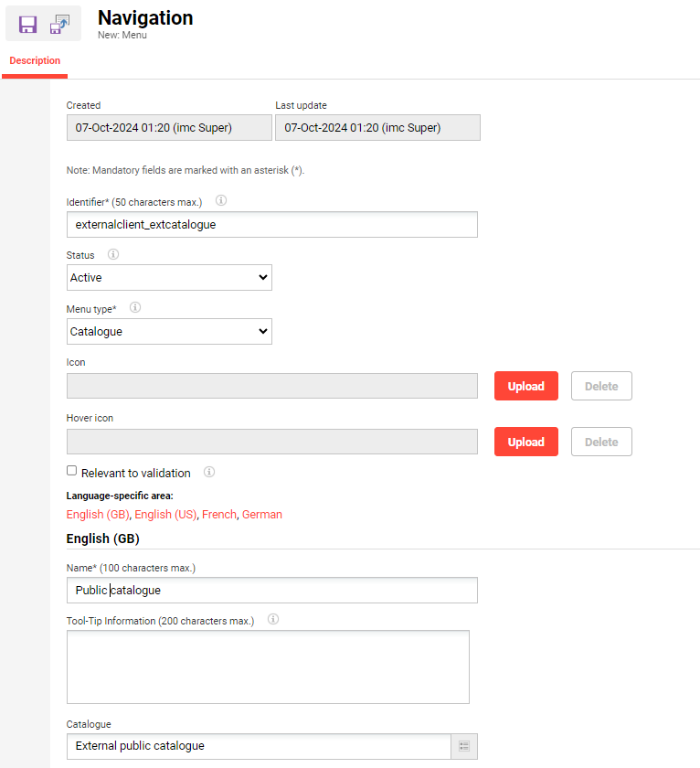This screenshot has width=700, height=768.
Task: Click into the Identifier text field
Action: pyautogui.click(x=271, y=225)
